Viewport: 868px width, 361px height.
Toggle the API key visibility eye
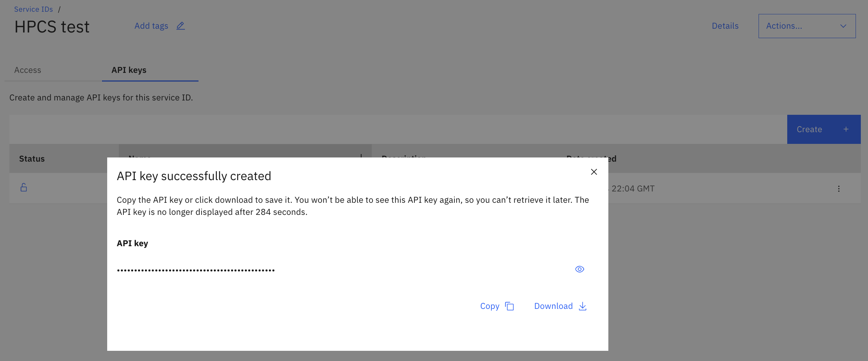pos(580,269)
